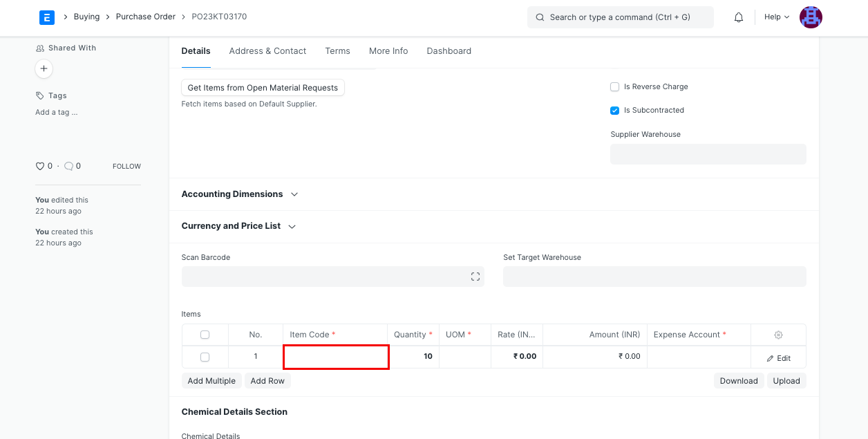This screenshot has height=439, width=868.
Task: Collapse the Accounting Dimensions section
Action: point(294,194)
